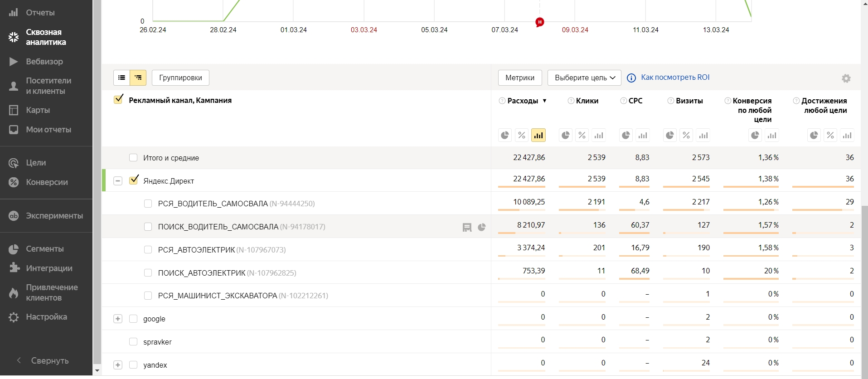This screenshot has height=379, width=868.
Task: Check the spravker row checkbox
Action: [x=133, y=341]
